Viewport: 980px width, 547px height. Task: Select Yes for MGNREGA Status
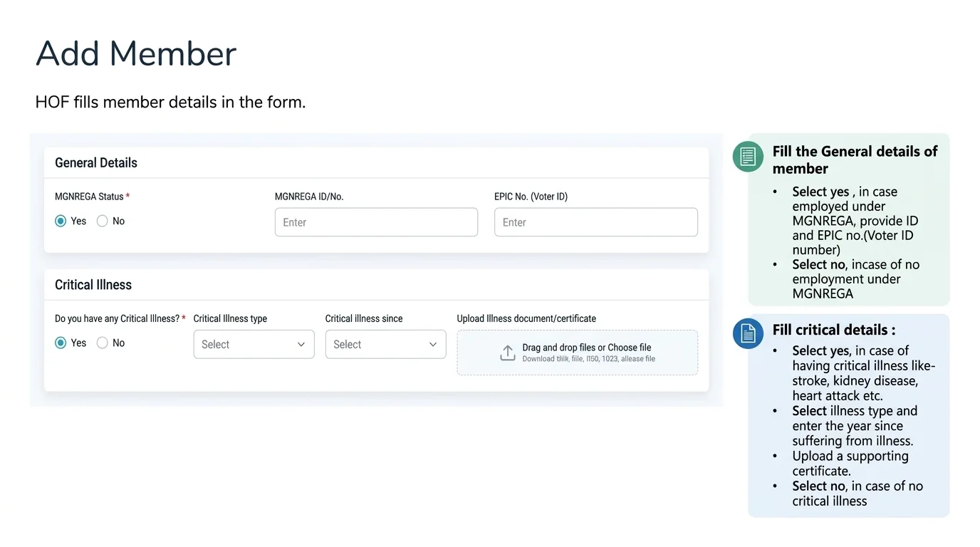[x=61, y=222]
